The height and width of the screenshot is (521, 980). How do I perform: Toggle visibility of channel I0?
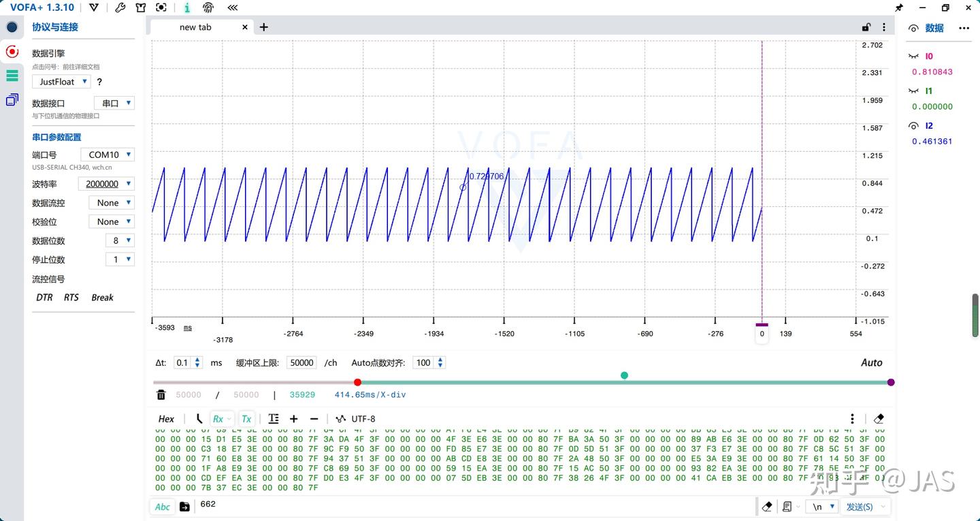pos(914,57)
